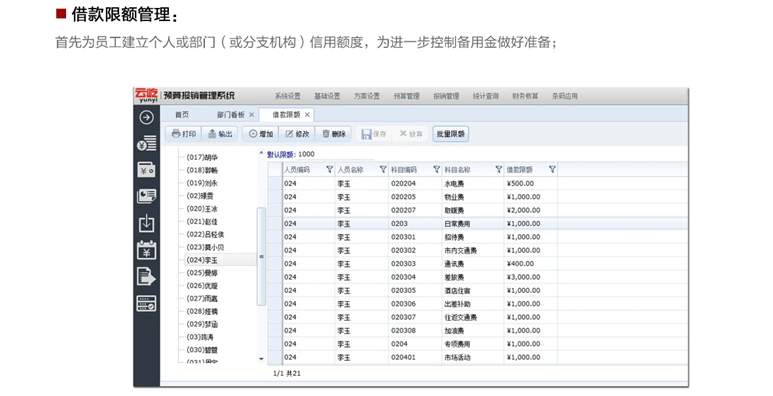
Task: Open the yen calendar icon in the sidebar
Action: (x=146, y=250)
